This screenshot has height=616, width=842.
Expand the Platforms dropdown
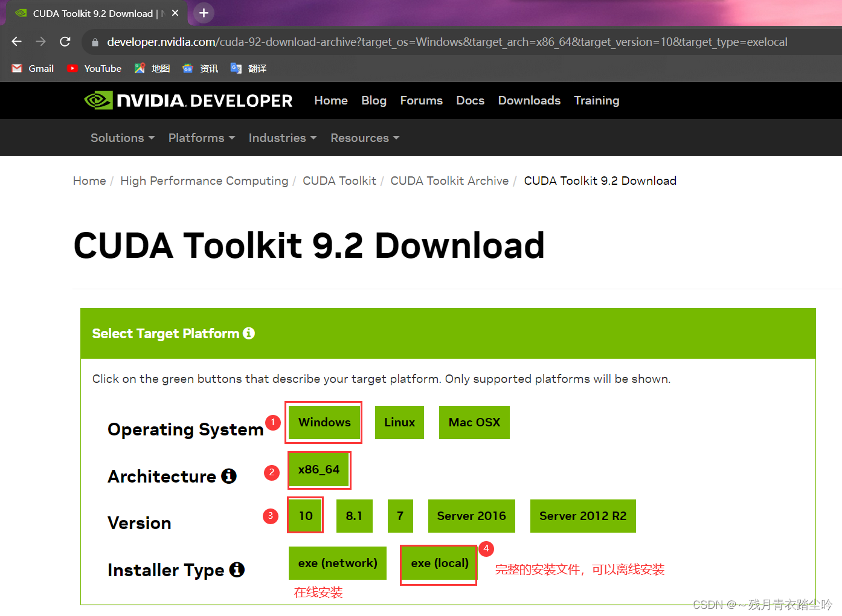pyautogui.click(x=202, y=138)
